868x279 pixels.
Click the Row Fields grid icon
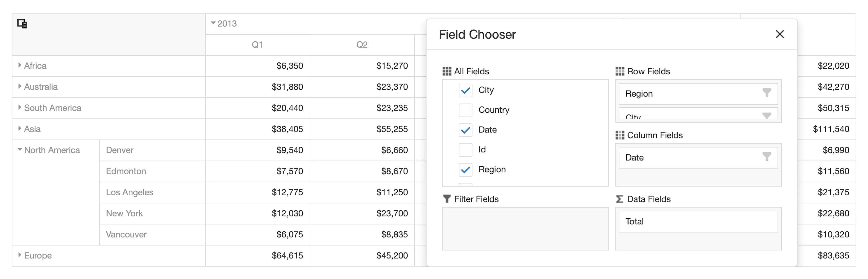point(620,71)
